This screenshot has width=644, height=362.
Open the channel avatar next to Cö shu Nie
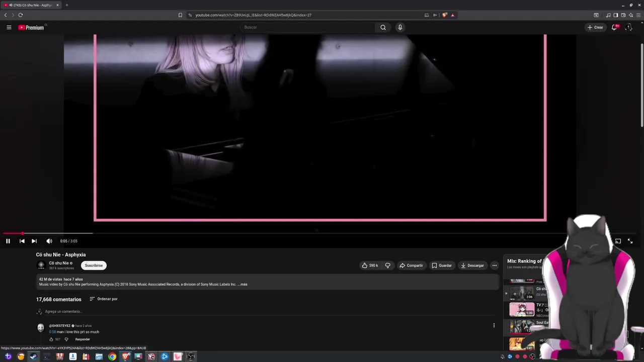click(41, 265)
